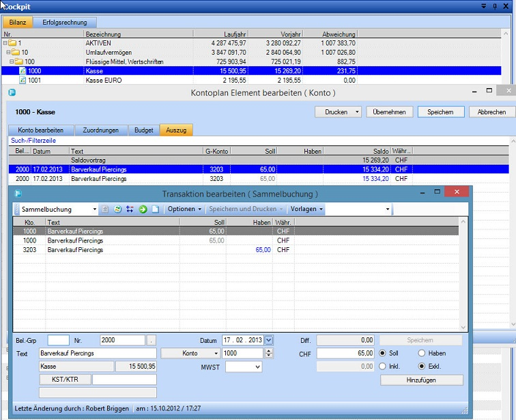Screen dimensions: 516x420
Task: Collapse the 10 Umlaufvermögen tree node
Action: click(x=8, y=52)
